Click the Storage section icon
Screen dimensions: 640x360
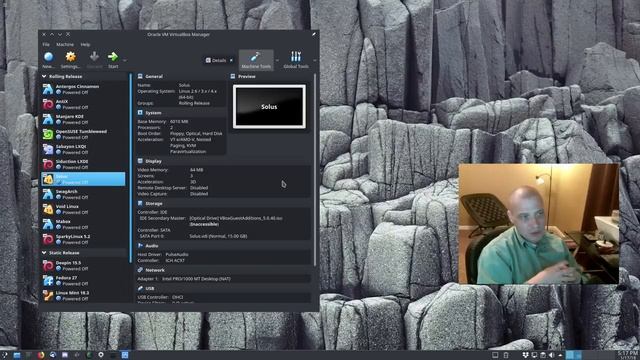(x=140, y=203)
